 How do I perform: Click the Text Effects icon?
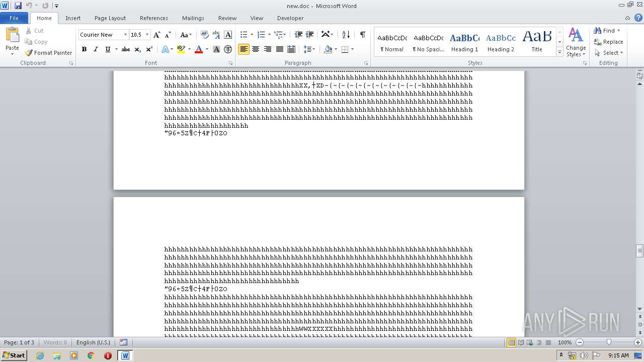coord(165,49)
